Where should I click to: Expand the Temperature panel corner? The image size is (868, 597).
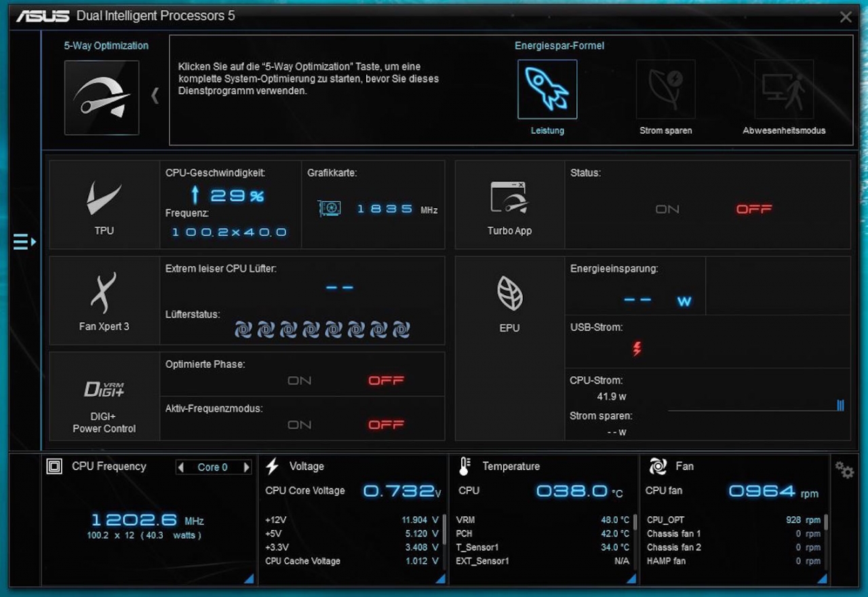coord(631,578)
